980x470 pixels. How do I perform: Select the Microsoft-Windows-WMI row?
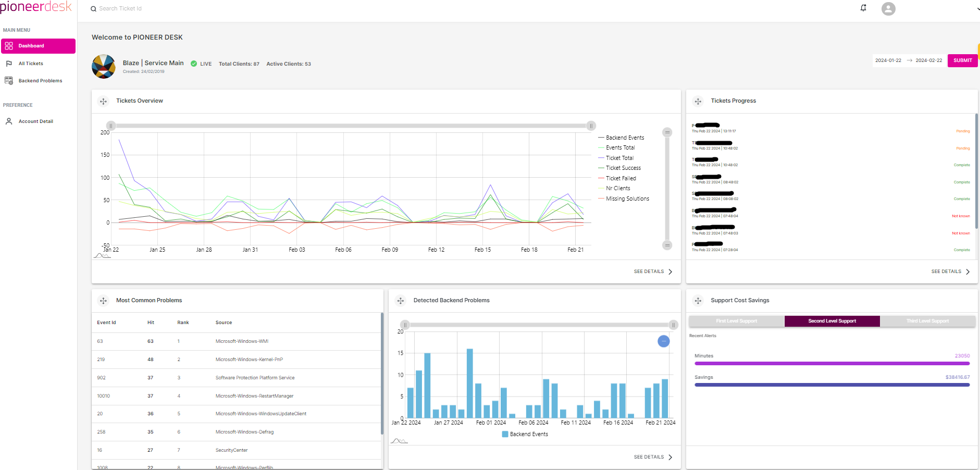[236, 341]
